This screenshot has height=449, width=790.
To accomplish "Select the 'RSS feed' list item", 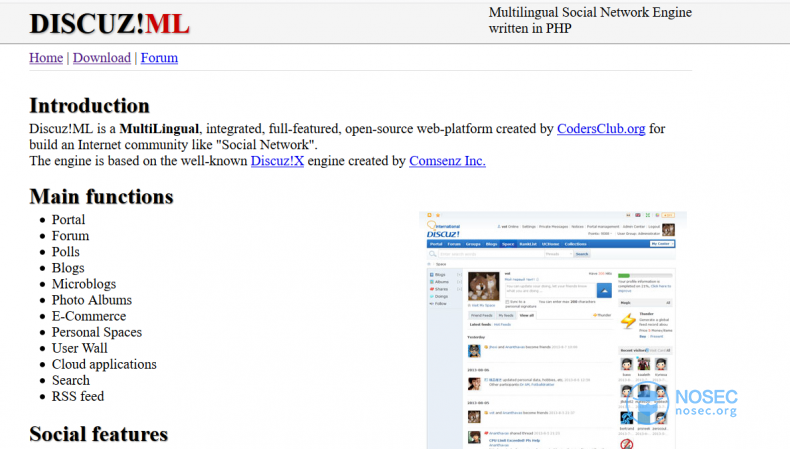I will 78,397.
